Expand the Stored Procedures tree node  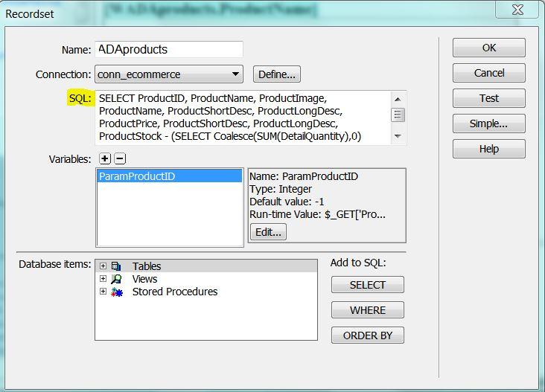click(x=103, y=292)
